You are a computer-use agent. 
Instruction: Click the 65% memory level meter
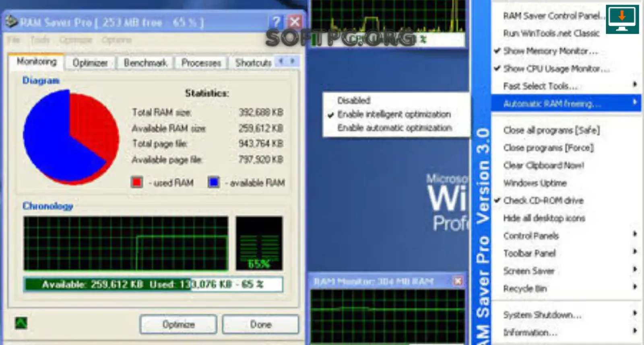[259, 243]
